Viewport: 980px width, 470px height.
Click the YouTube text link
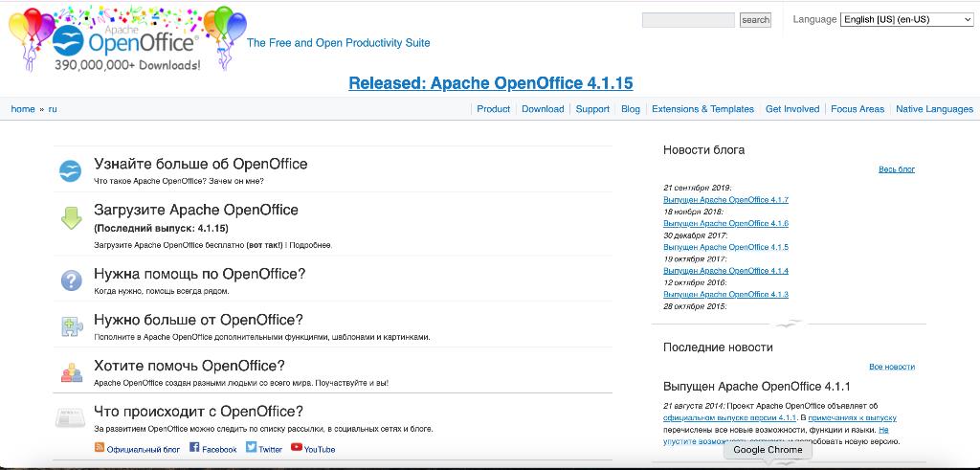[320, 449]
